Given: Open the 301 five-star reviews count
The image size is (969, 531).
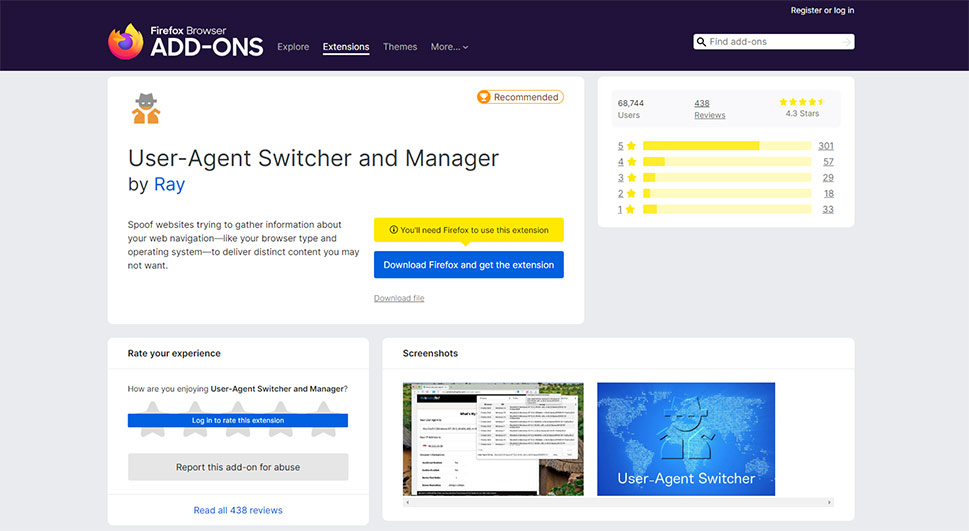Looking at the screenshot, I should coord(826,146).
